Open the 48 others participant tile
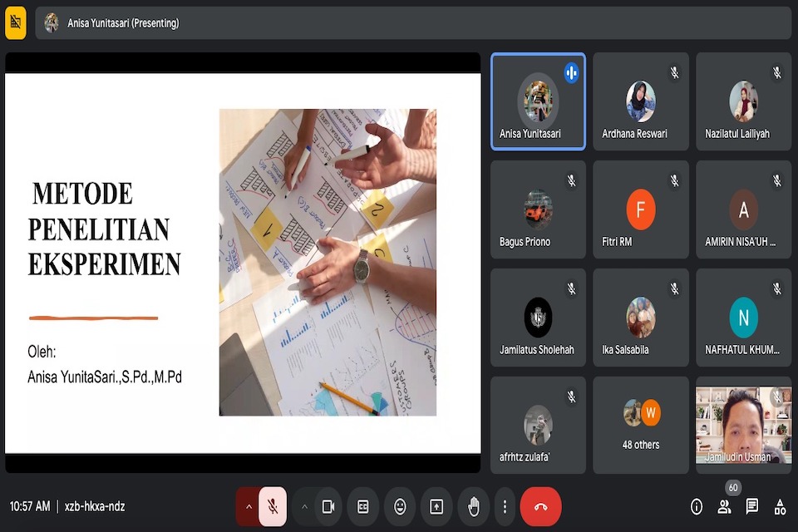The height and width of the screenshot is (532, 798). (x=641, y=425)
